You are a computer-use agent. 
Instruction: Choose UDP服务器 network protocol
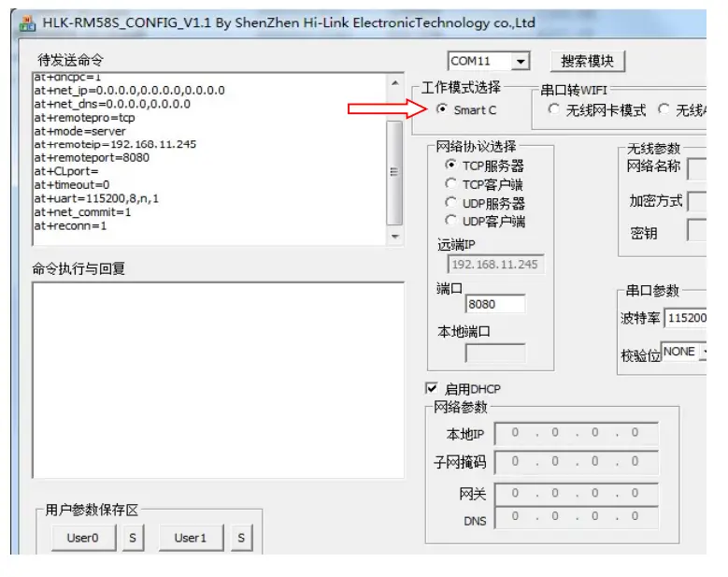450,203
